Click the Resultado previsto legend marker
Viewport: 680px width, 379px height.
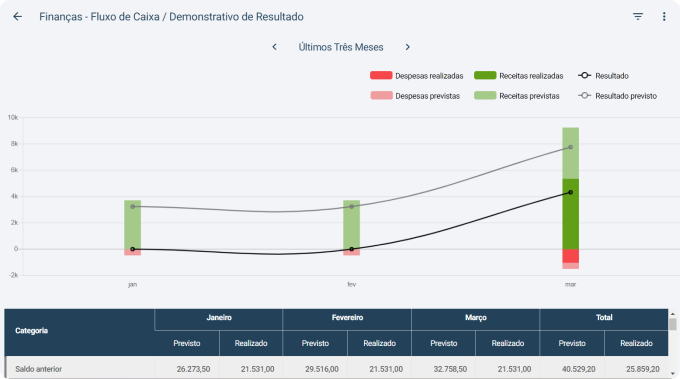click(x=584, y=95)
